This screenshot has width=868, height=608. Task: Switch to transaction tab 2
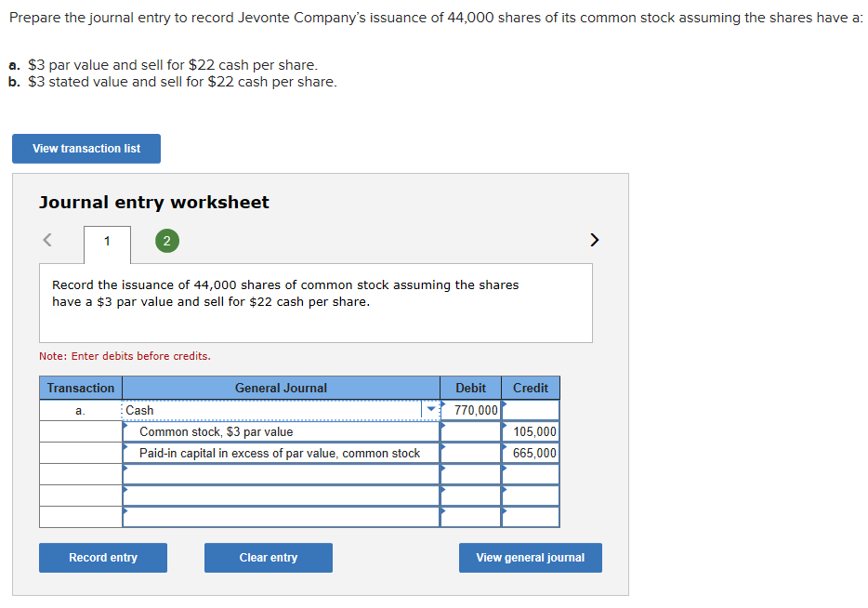coord(166,240)
